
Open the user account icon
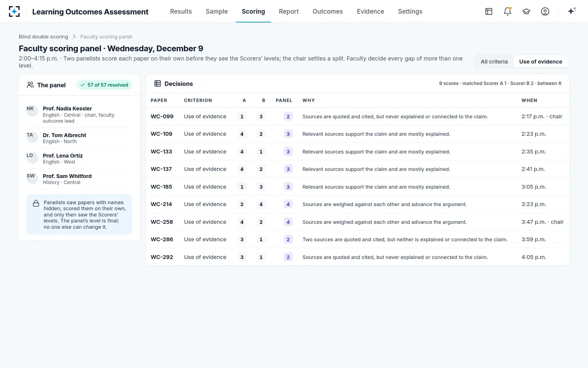[545, 11]
